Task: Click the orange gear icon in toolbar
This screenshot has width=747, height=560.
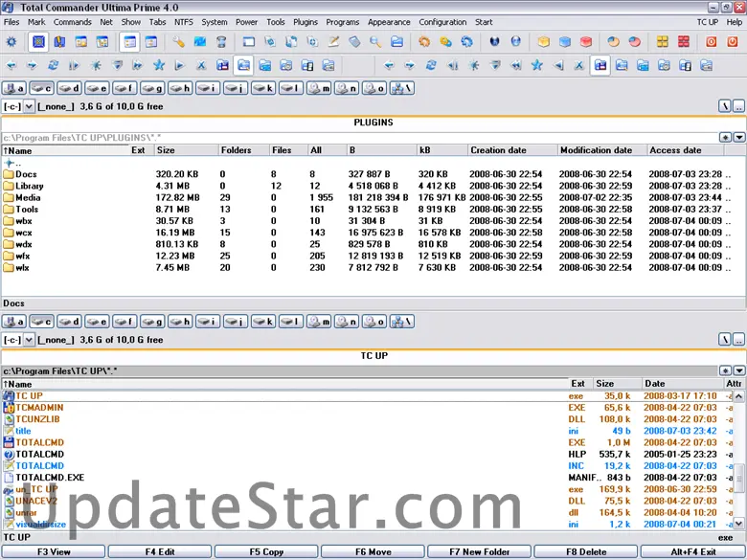Action: coord(424,42)
